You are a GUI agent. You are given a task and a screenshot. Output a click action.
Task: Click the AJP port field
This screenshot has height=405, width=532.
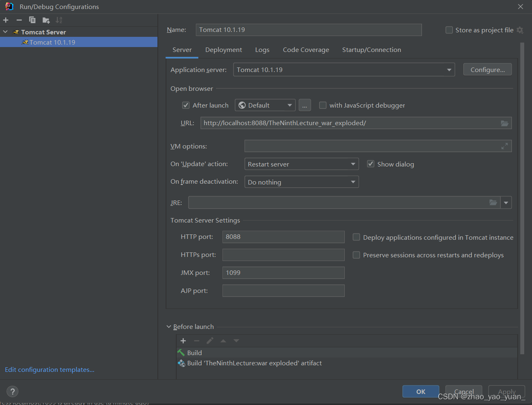[283, 291]
